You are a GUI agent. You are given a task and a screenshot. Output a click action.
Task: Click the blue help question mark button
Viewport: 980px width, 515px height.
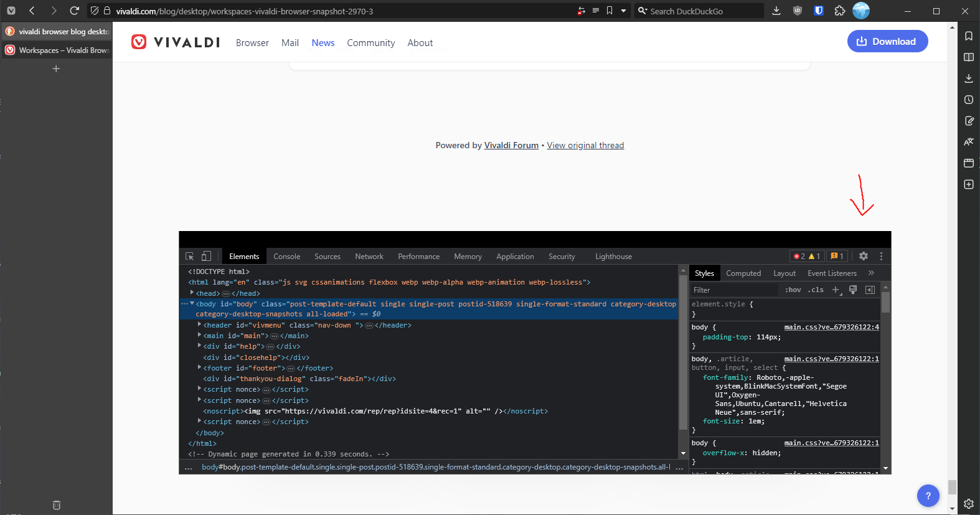point(928,496)
